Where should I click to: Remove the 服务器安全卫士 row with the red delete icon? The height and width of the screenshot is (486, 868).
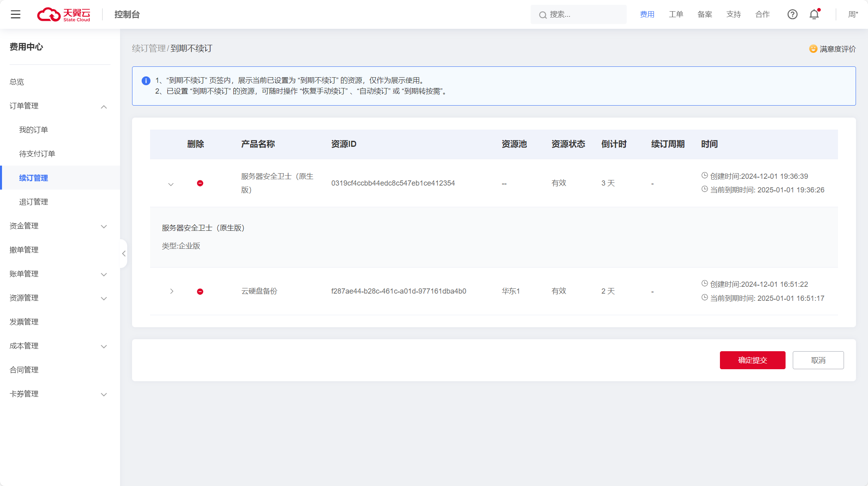click(200, 183)
